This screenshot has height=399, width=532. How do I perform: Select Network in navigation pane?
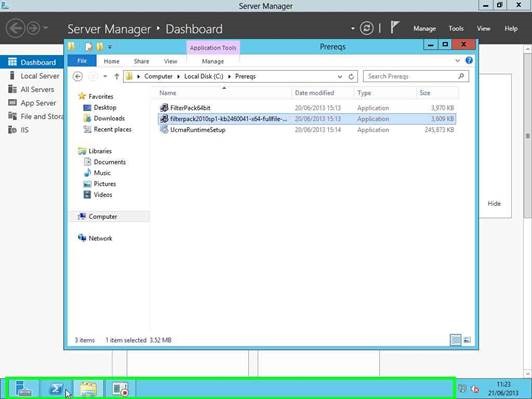click(100, 238)
